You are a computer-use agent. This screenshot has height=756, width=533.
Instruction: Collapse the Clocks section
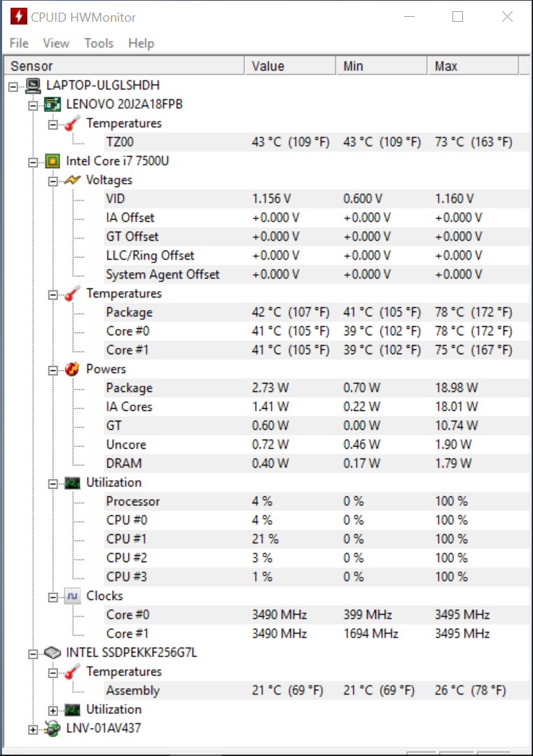click(x=53, y=597)
